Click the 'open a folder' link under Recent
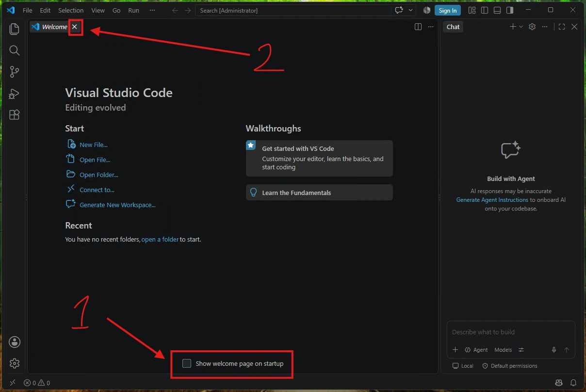The width and height of the screenshot is (586, 392). click(160, 239)
